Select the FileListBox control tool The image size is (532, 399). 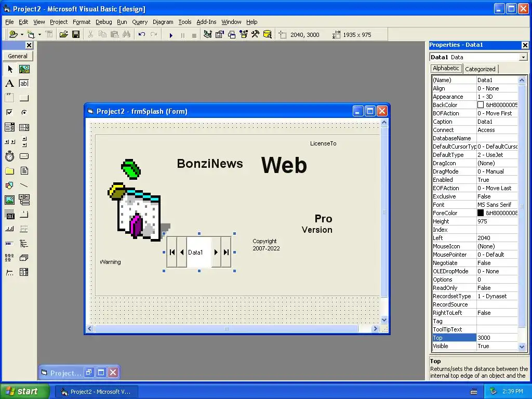coord(24,170)
